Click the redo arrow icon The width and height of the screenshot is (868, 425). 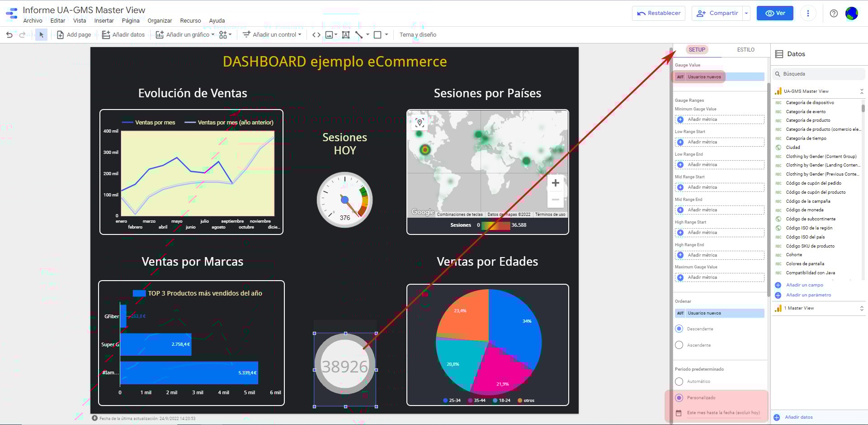point(22,35)
